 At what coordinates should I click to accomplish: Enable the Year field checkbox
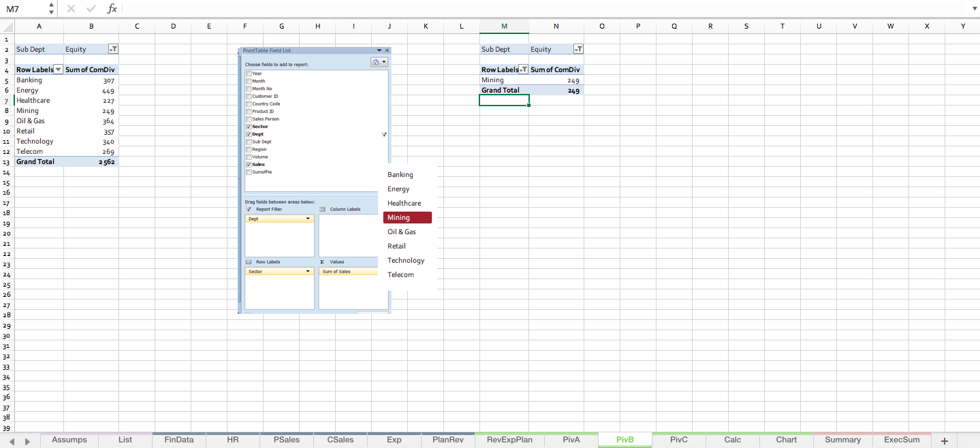click(249, 73)
